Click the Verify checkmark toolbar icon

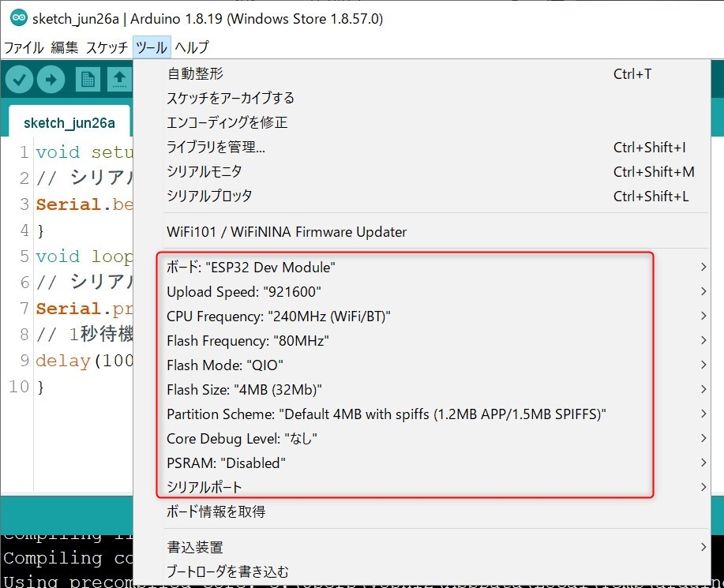tap(20, 79)
